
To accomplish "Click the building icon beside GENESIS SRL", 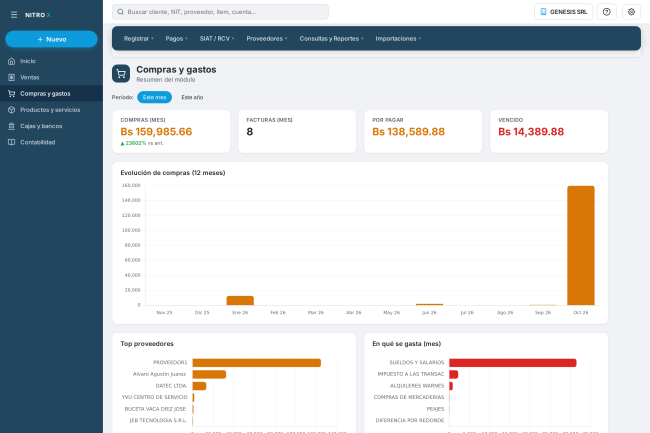I will [543, 12].
